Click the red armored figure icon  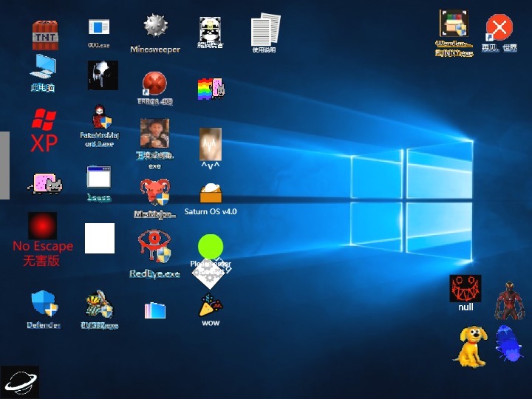[509, 301]
